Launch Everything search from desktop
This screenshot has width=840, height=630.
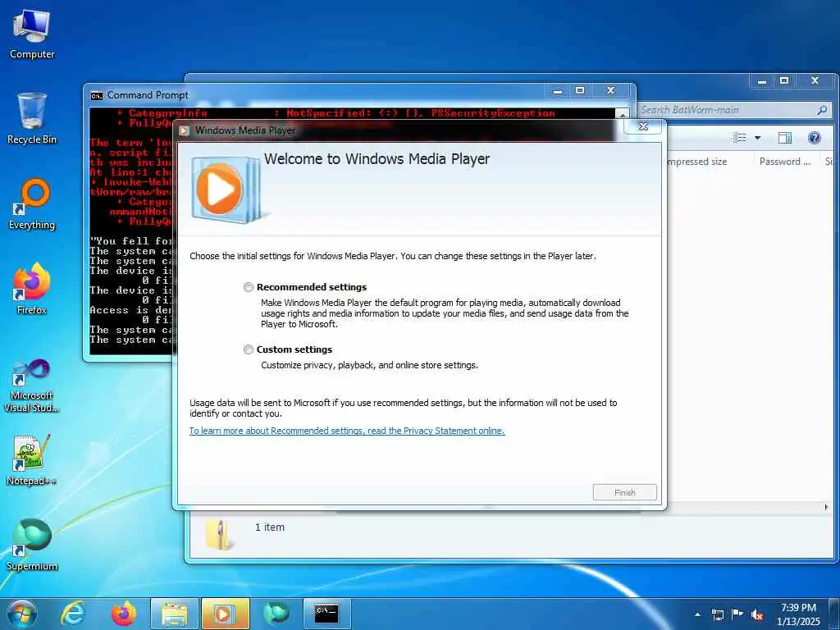(32, 204)
